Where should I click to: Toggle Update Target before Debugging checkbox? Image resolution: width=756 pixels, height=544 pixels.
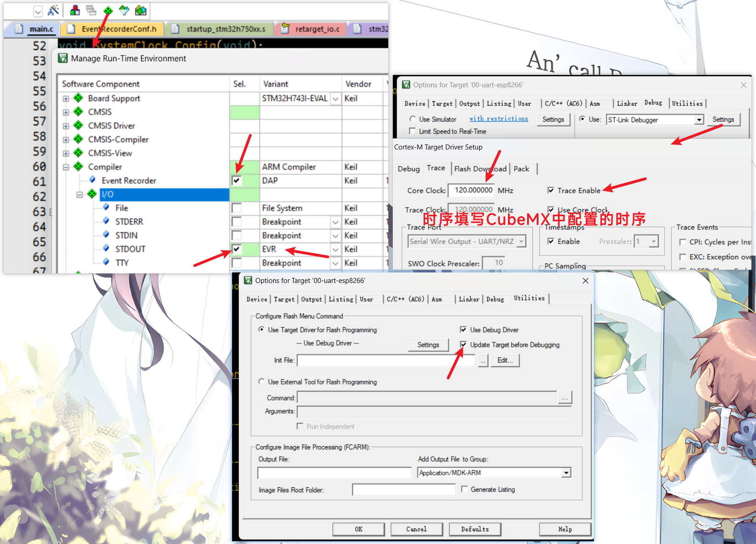(x=463, y=345)
